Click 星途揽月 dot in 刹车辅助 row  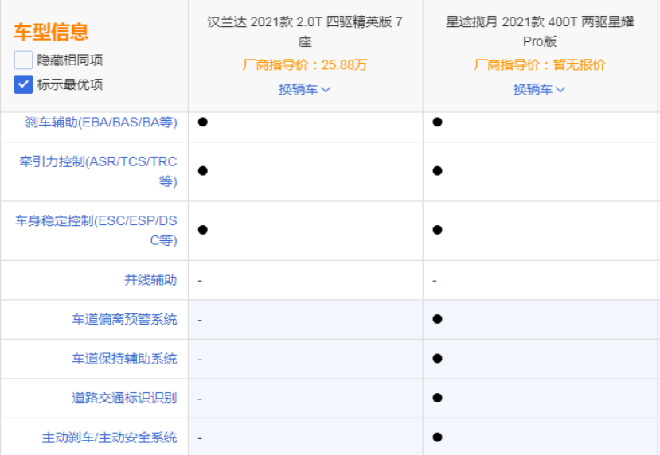pos(437,122)
